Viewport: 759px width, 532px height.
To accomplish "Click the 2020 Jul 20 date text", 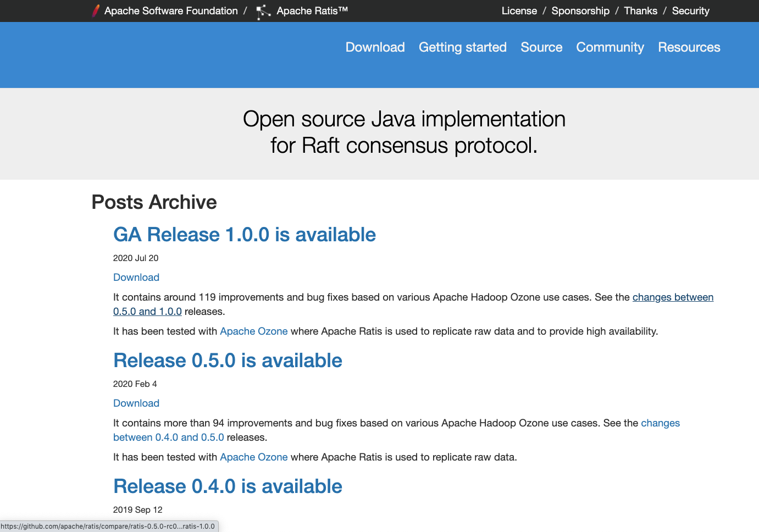I will [136, 258].
